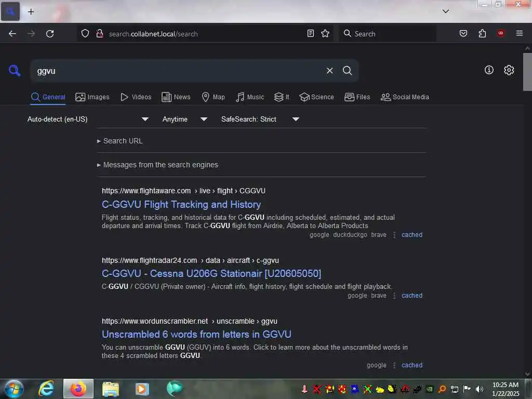532x399 pixels.
Task: Expand the Search URL section
Action: [x=120, y=141]
